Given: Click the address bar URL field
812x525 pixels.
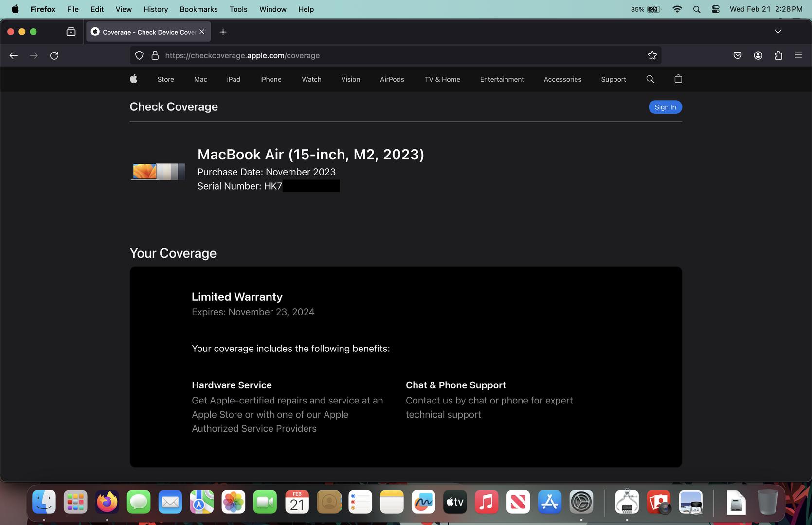Looking at the screenshot, I should pyautogui.click(x=396, y=55).
